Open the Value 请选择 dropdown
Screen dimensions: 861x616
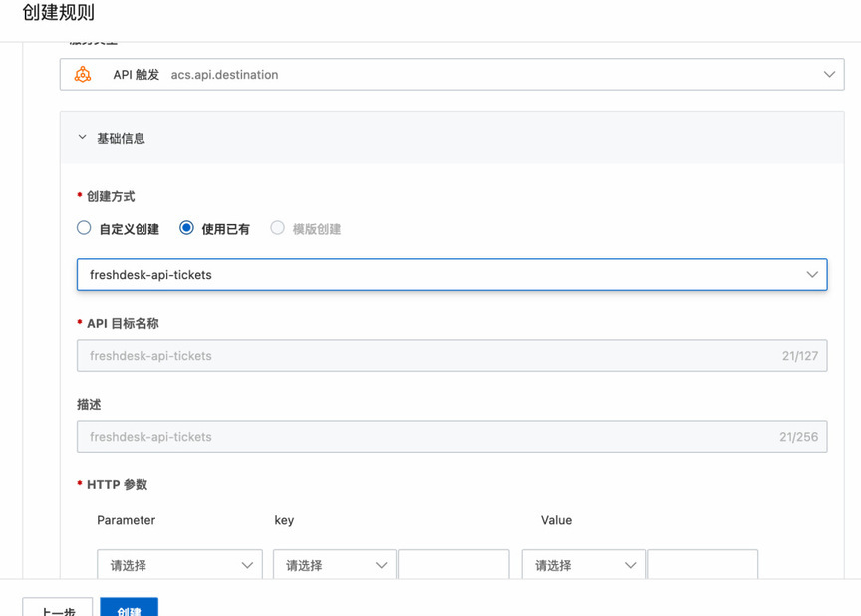583,564
